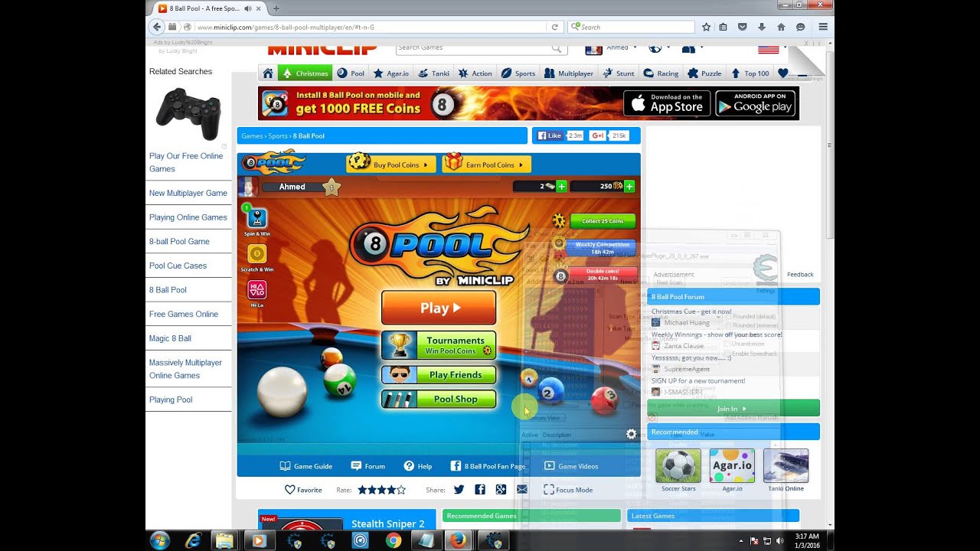
Task: Go to the Miniclip home icon
Action: coord(267,73)
